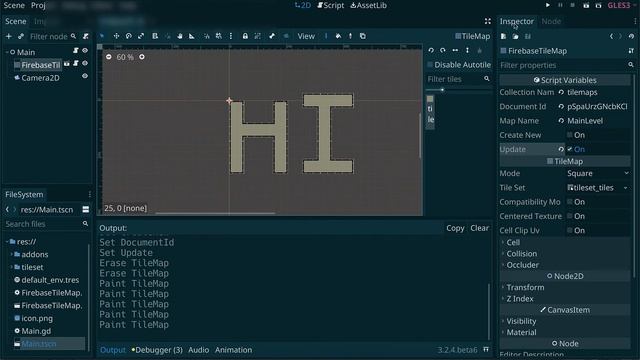The height and width of the screenshot is (360, 640).
Task: Open the Scene menu
Action: 14,5
